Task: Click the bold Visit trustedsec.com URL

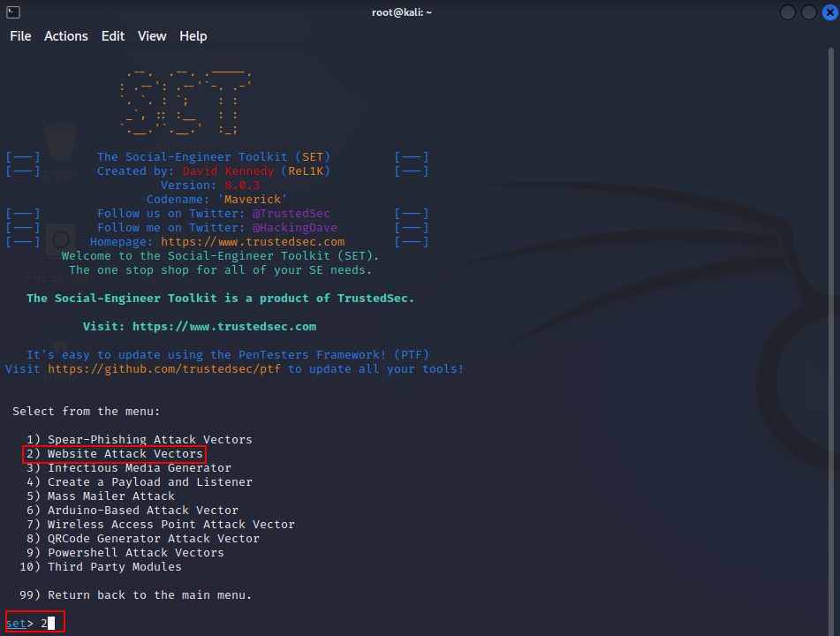Action: tap(224, 327)
